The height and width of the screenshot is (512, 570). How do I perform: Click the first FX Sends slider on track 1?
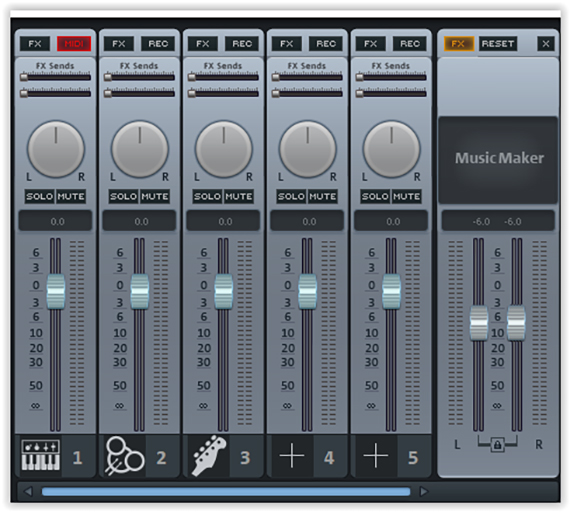55,77
